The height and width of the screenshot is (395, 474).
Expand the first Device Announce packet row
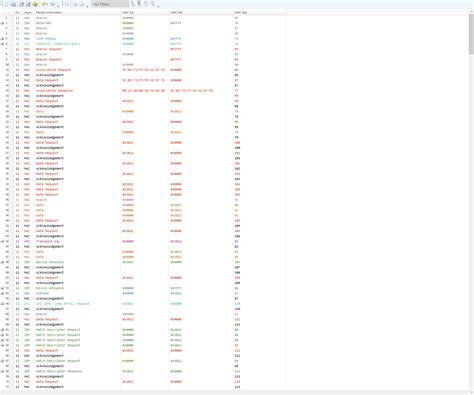(x=2, y=262)
